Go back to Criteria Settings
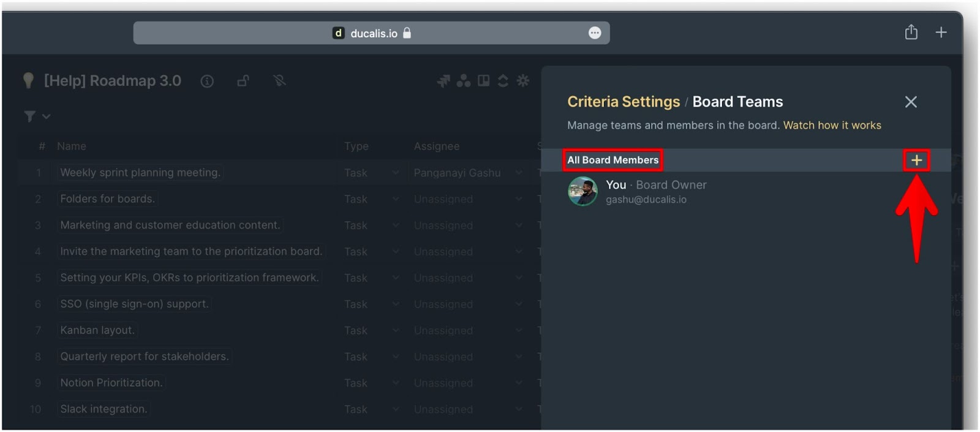The width and height of the screenshot is (980, 432). (624, 102)
